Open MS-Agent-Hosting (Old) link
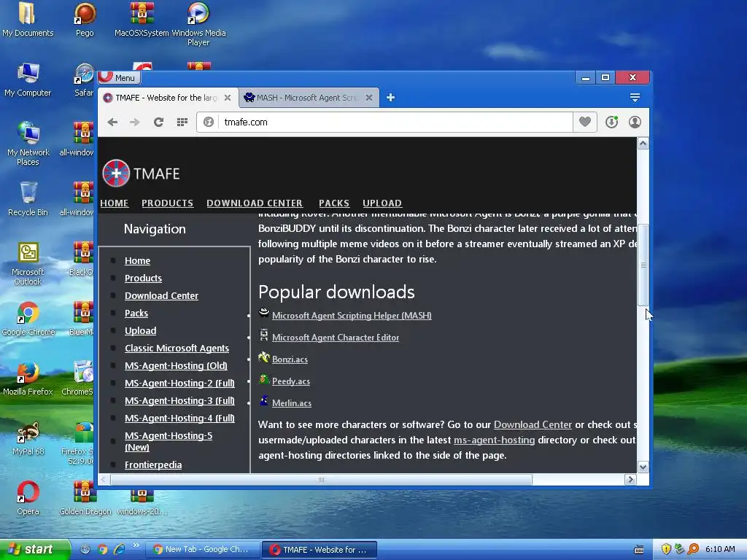 pos(176,366)
